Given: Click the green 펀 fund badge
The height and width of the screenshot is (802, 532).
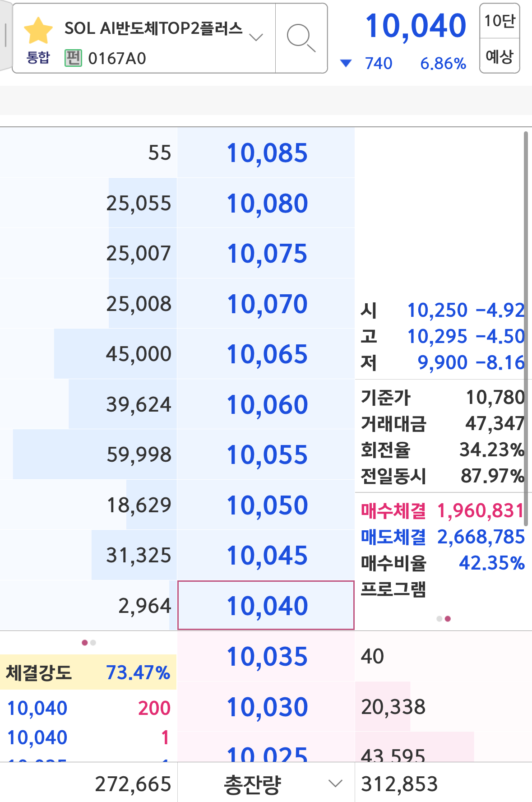Looking at the screenshot, I should 73,58.
